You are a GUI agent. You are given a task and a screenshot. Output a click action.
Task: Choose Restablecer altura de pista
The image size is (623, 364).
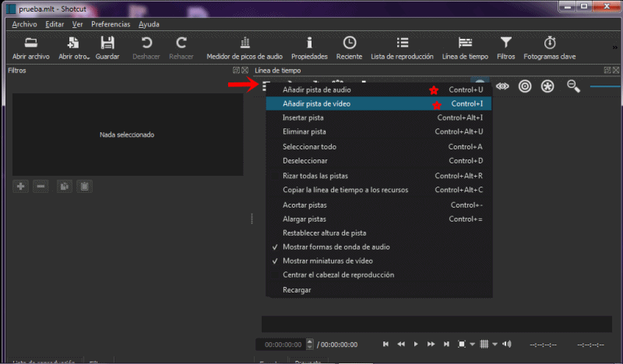coord(379,233)
